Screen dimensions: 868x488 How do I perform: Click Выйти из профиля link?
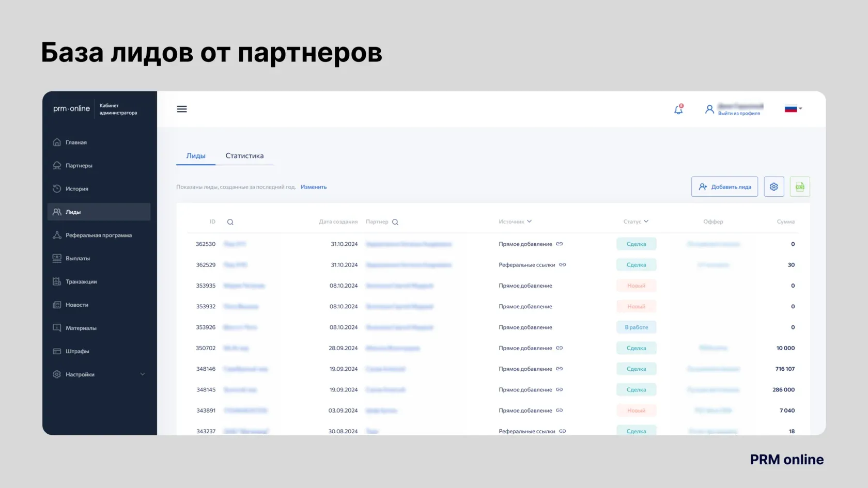point(739,113)
